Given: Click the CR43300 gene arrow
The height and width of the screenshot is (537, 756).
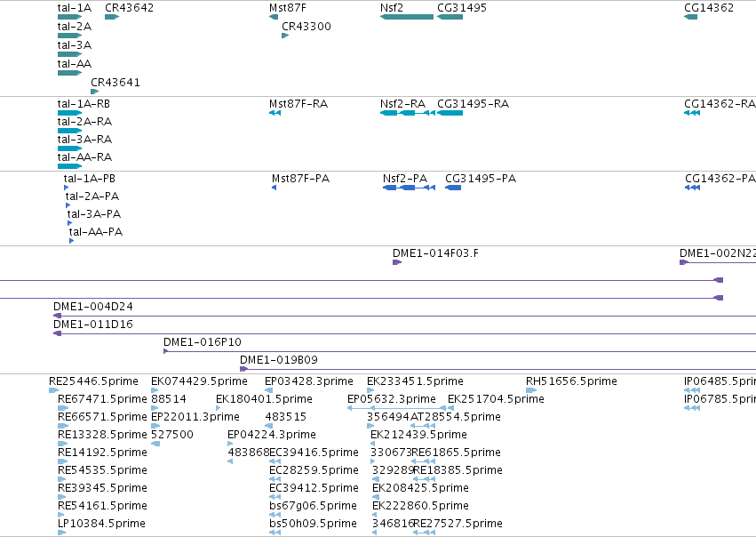Looking at the screenshot, I should (x=285, y=36).
